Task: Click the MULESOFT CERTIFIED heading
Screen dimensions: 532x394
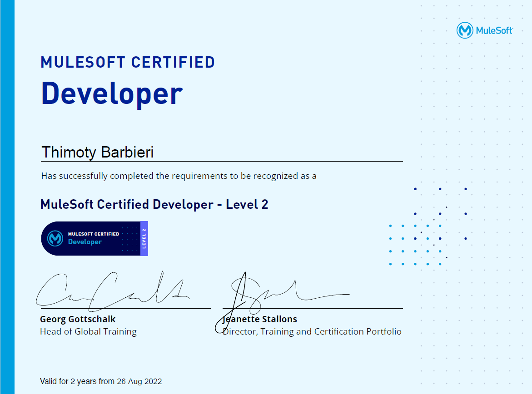Action: 127,62
